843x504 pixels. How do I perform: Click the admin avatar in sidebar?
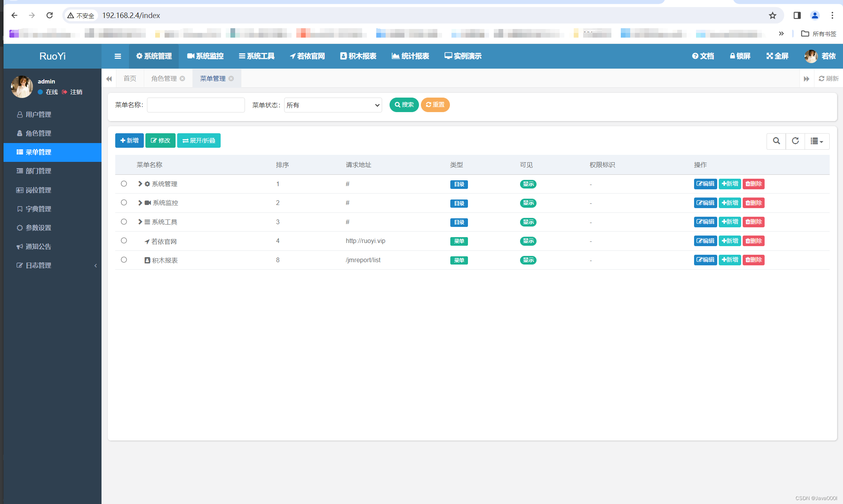[22, 87]
